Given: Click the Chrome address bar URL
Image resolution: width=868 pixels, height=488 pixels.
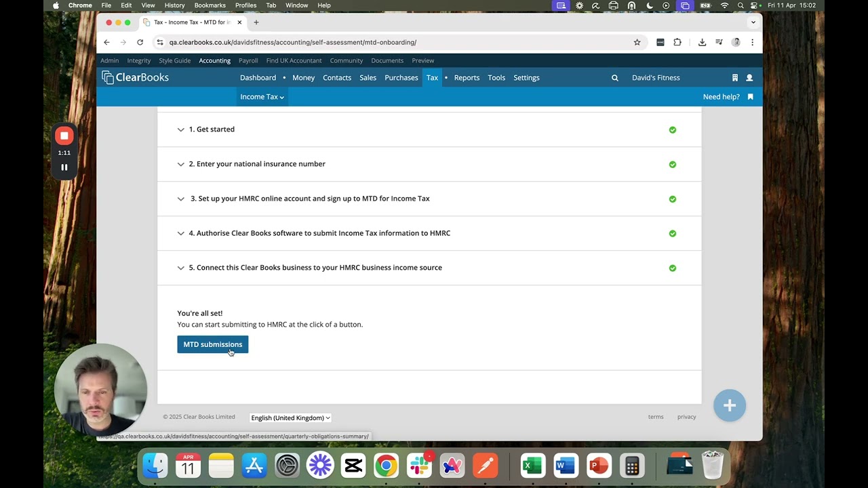Looking at the screenshot, I should click(x=293, y=42).
